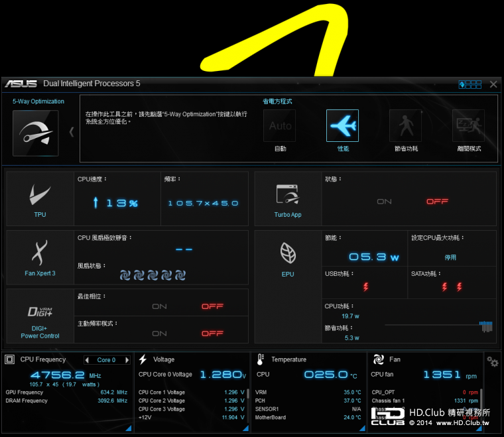
Task: Launch the 5-Way Optimization speedometer icon
Action: (35, 133)
